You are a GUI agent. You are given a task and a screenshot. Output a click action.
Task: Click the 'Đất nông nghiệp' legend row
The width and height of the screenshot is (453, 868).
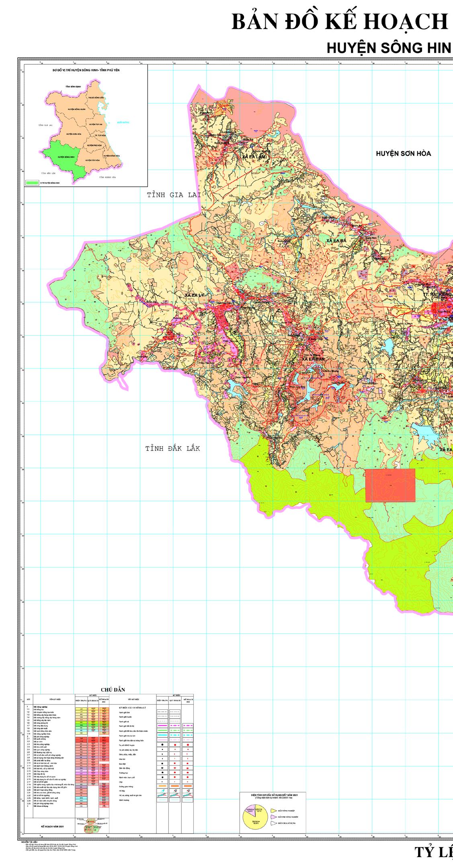[x=41, y=707]
